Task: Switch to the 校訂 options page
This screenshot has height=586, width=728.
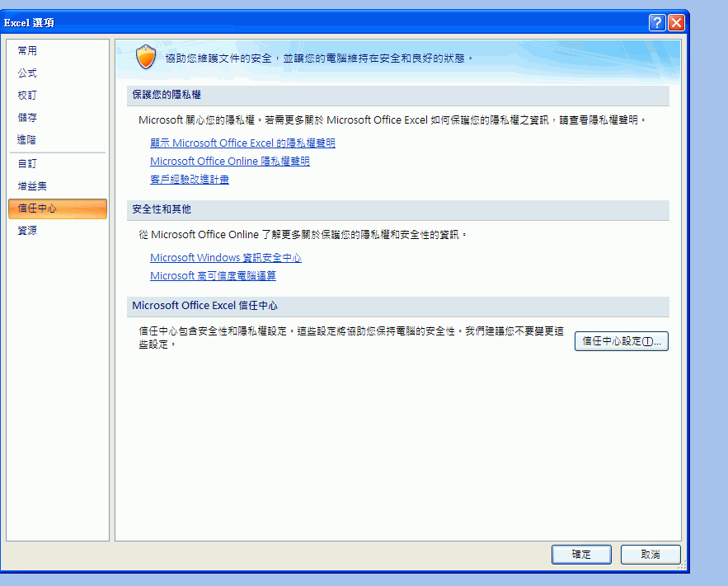Action: [58, 95]
